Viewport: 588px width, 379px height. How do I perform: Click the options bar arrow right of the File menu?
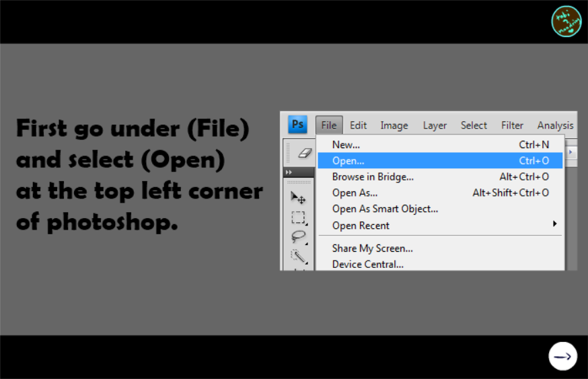click(x=571, y=152)
